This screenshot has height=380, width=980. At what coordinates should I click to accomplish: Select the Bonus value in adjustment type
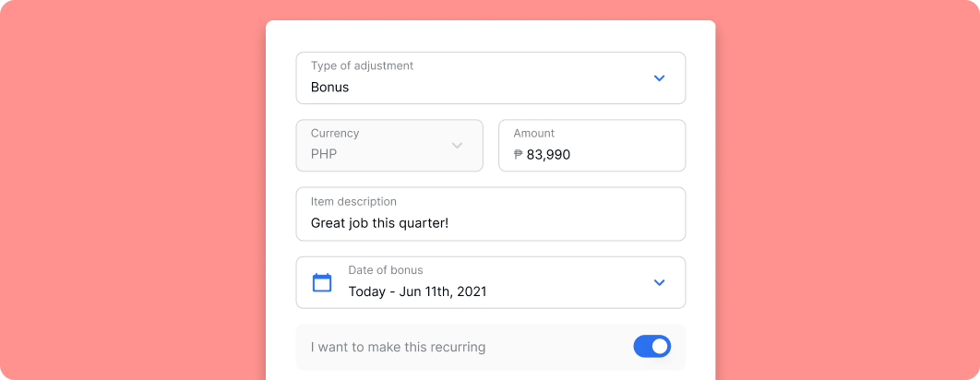click(330, 88)
